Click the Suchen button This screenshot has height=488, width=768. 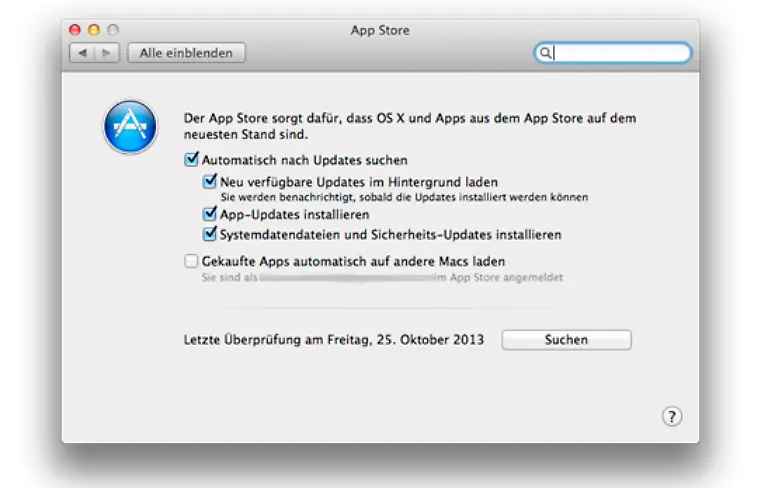click(x=566, y=340)
